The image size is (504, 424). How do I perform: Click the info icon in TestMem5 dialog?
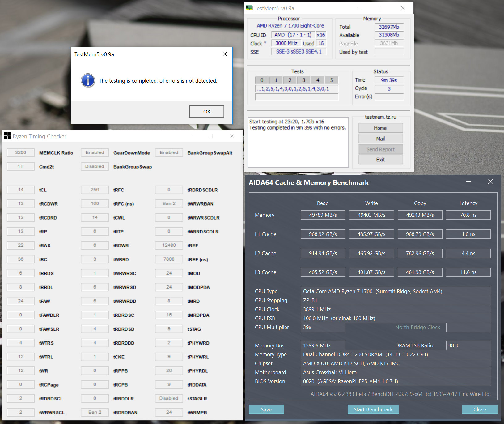click(88, 80)
